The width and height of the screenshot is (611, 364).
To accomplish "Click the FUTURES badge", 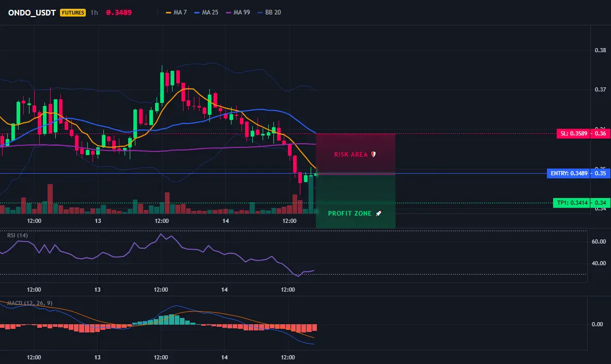I will pyautogui.click(x=73, y=12).
